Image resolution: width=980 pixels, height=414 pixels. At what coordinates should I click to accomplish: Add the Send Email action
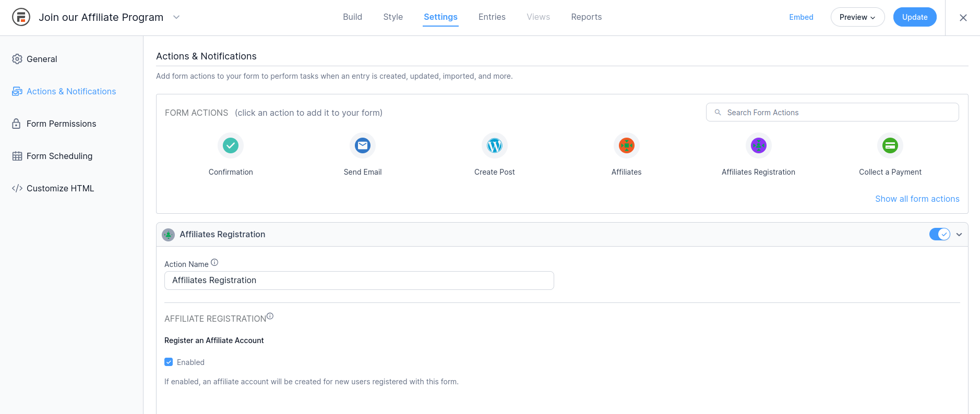tap(363, 145)
